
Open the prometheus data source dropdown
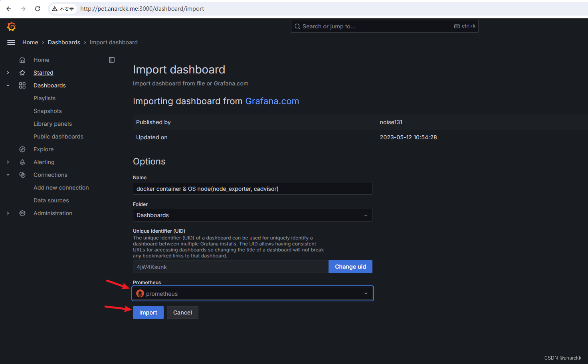coord(253,293)
